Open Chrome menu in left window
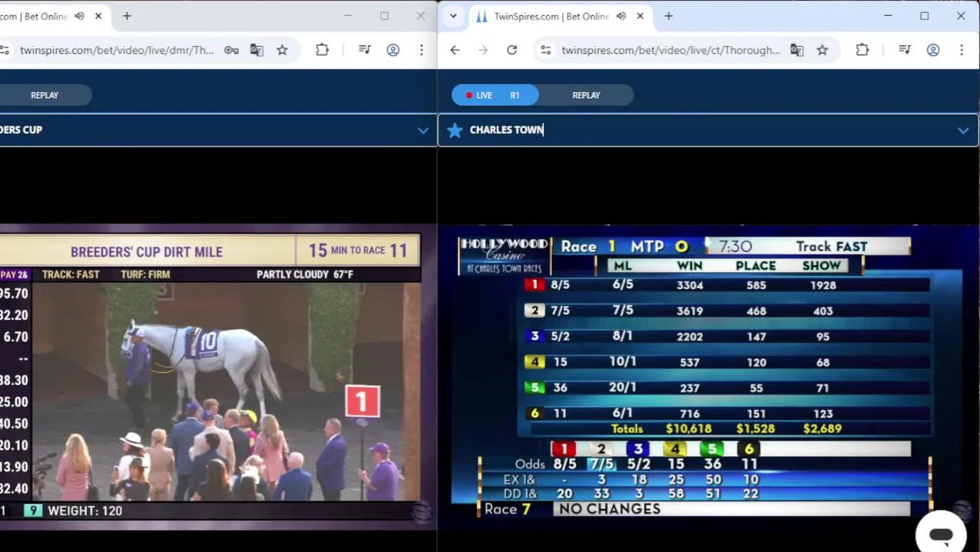 [x=421, y=50]
